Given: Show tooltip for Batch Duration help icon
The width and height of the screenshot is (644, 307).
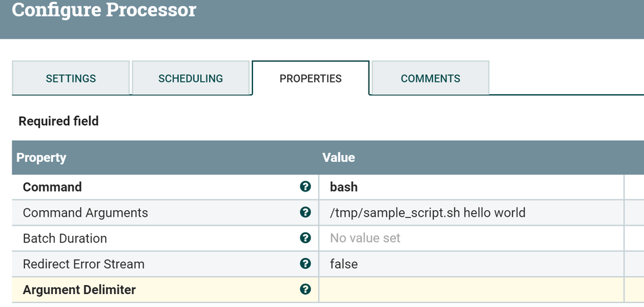Looking at the screenshot, I should click(305, 238).
